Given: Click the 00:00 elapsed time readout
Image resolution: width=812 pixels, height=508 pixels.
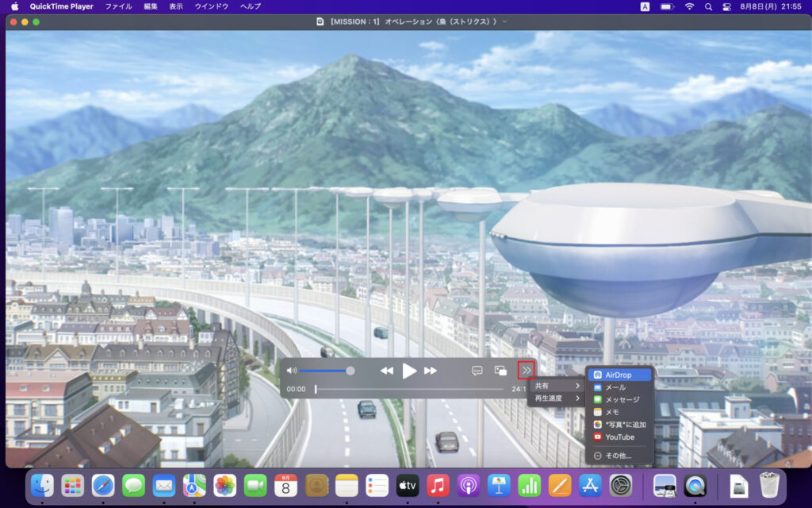Looking at the screenshot, I should 297,389.
